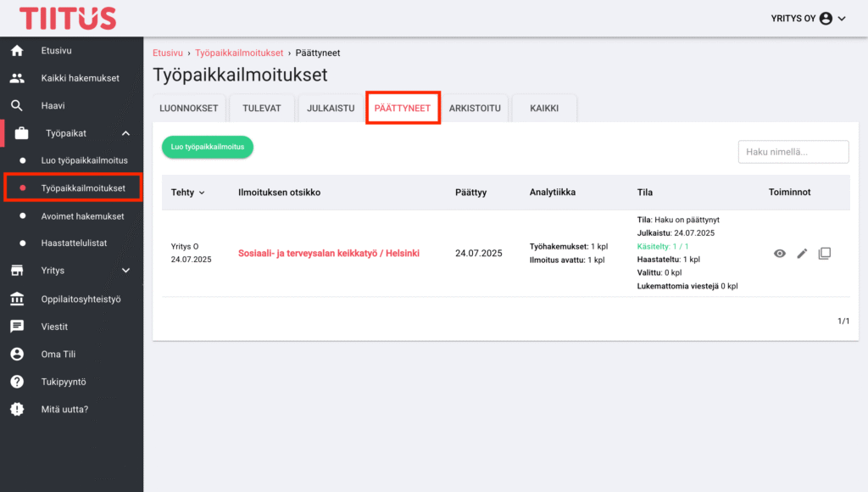The image size is (868, 492).
Task: Collapse the Työpaikat menu section
Action: 125,133
